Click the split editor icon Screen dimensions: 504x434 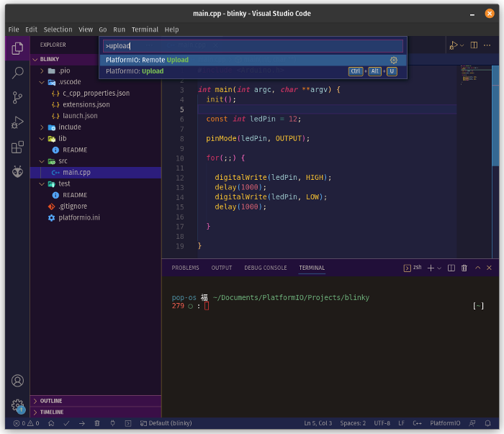(474, 45)
